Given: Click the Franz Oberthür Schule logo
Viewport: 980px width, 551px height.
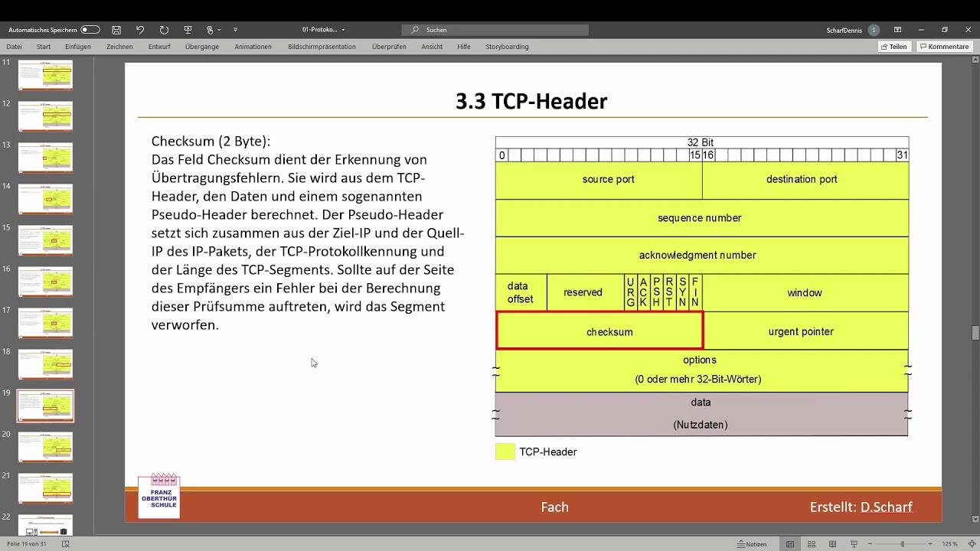Looking at the screenshot, I should tap(158, 496).
